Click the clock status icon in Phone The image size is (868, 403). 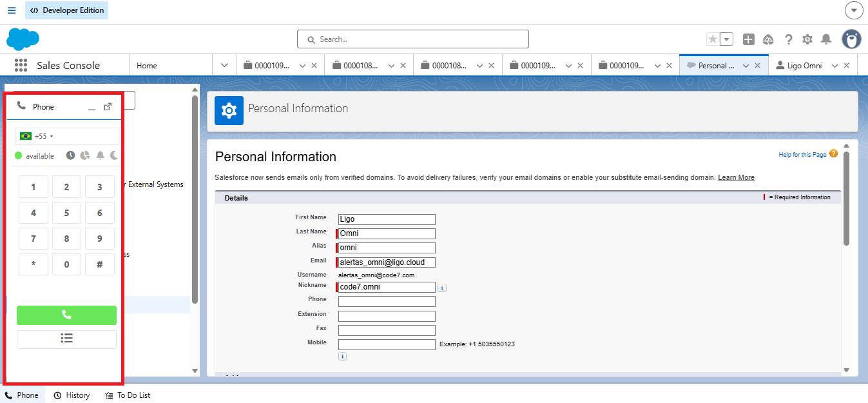pos(70,155)
